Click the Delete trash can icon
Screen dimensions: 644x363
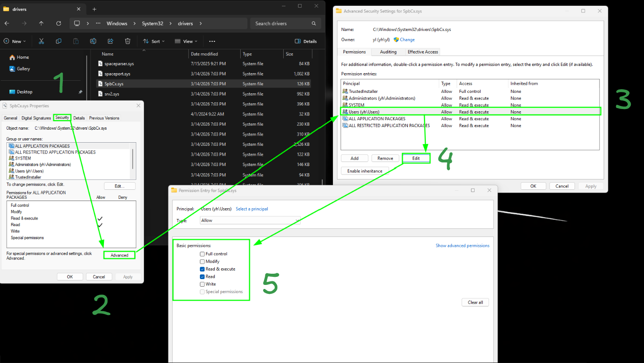(x=128, y=41)
